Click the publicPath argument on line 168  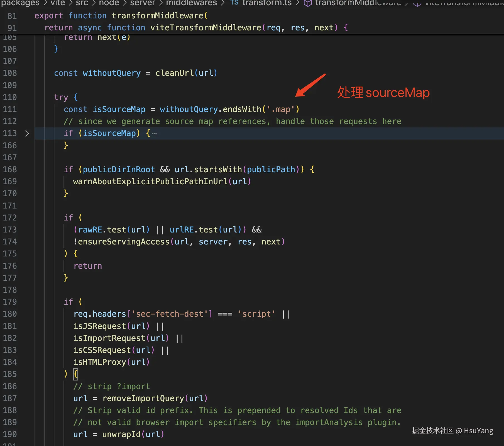point(271,169)
